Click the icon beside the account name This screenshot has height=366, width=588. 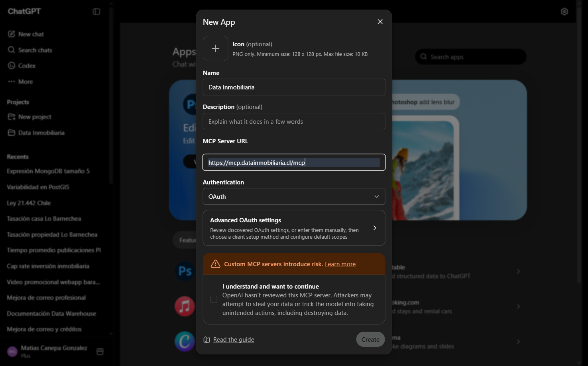100,351
